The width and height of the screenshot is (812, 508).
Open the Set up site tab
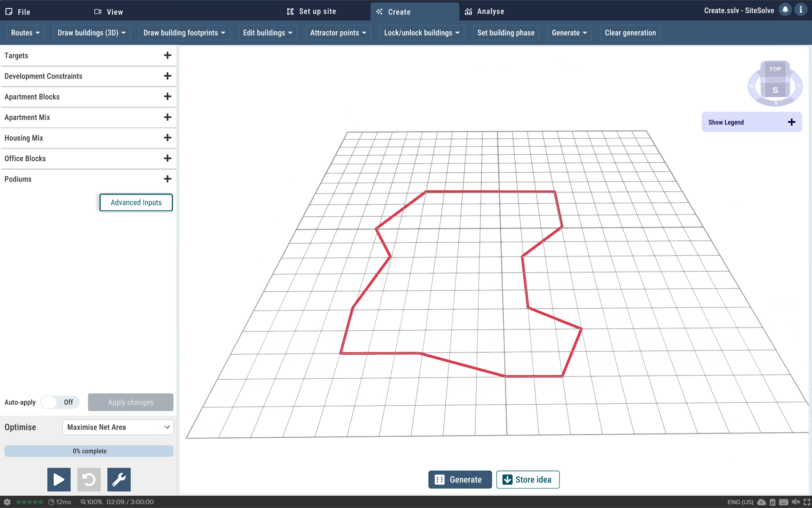(311, 11)
